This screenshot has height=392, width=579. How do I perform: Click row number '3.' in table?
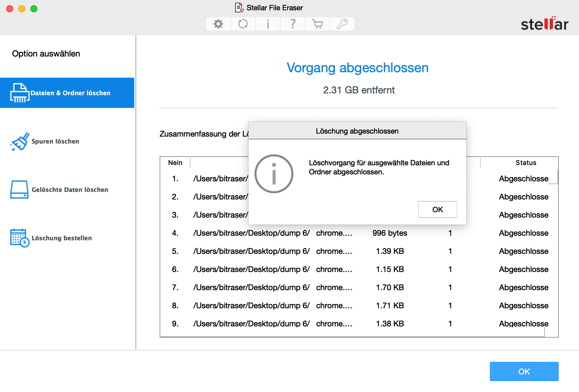pyautogui.click(x=175, y=215)
